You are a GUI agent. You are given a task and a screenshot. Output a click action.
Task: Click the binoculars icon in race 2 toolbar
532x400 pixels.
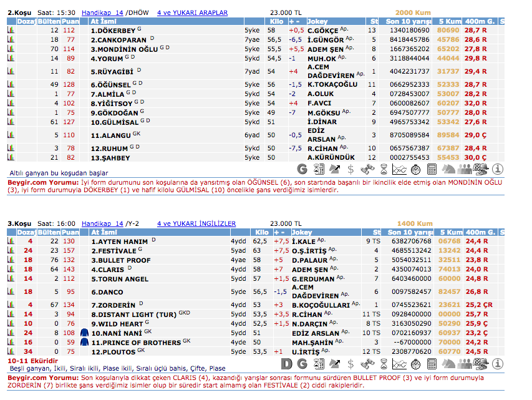click(367, 169)
